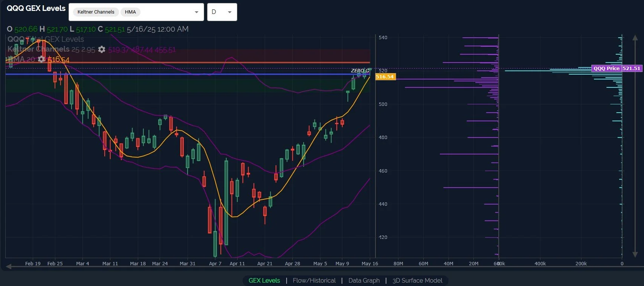Click the Mar 4 date label
Screen dimensions: 644x286
pyautogui.click(x=82, y=263)
